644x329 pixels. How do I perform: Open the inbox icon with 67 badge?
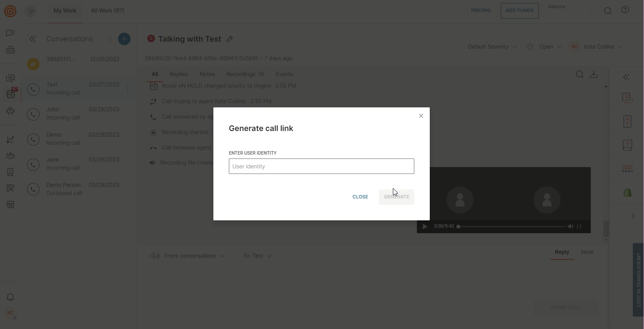pos(11,94)
